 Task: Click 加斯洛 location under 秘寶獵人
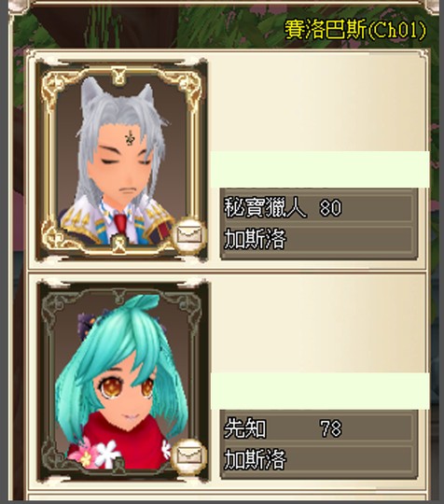click(255, 239)
